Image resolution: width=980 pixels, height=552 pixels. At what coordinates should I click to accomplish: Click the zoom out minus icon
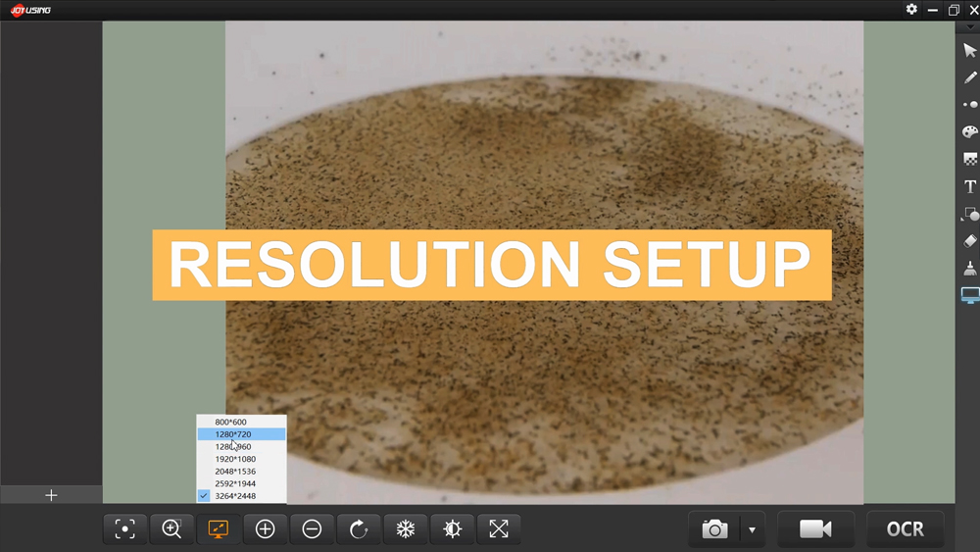click(312, 529)
